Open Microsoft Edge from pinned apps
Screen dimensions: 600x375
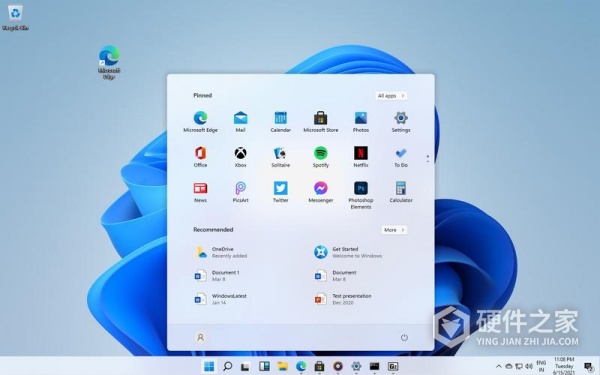pos(200,122)
